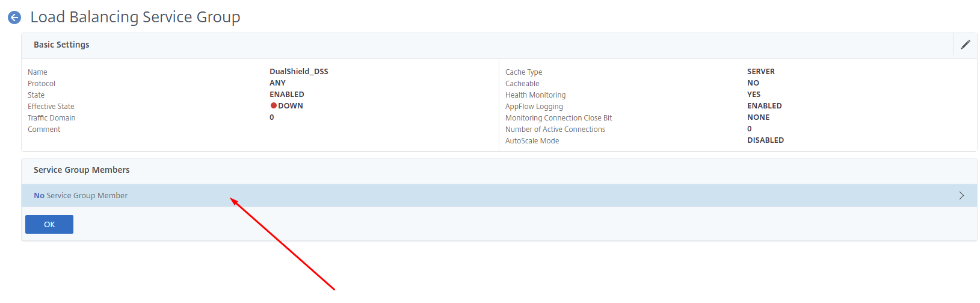
Task: Open the No Service Group Member link
Action: tap(81, 196)
